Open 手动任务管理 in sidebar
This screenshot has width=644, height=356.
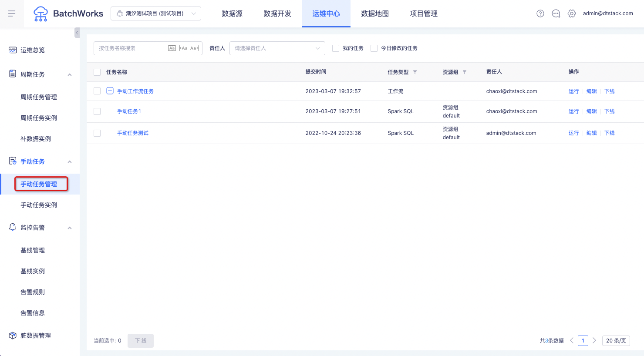click(39, 184)
